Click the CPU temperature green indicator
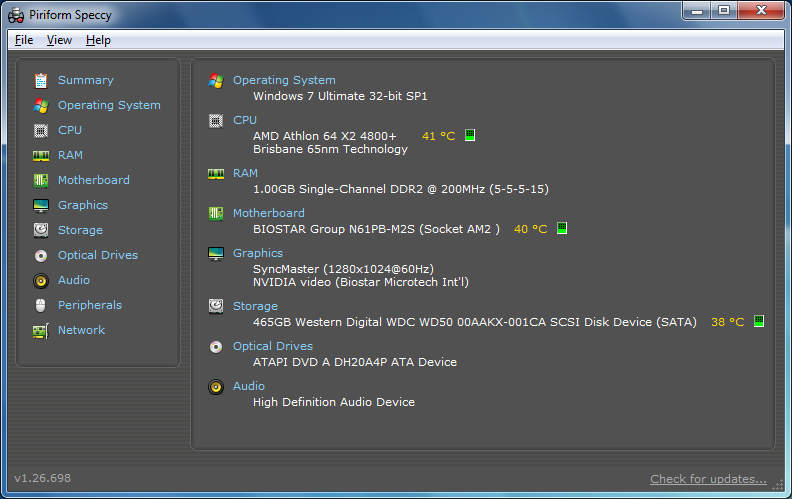Viewport: 792px width, 499px height. (x=470, y=136)
